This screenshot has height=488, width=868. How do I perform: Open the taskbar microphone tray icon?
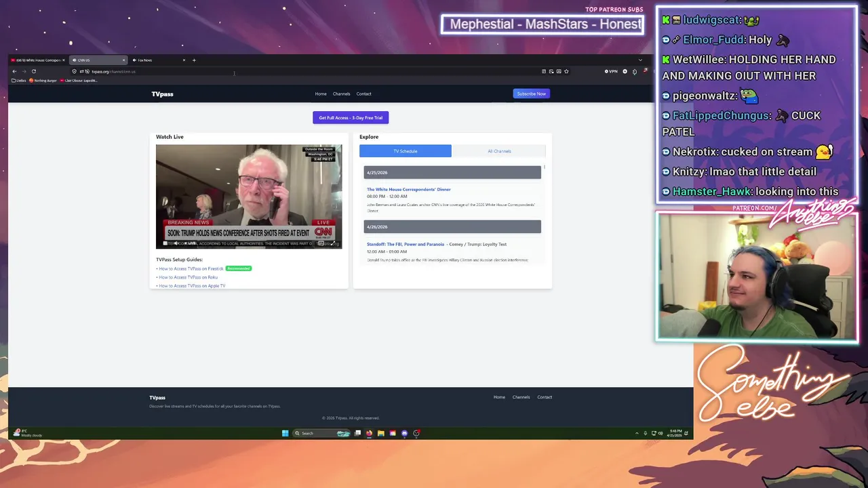click(646, 433)
